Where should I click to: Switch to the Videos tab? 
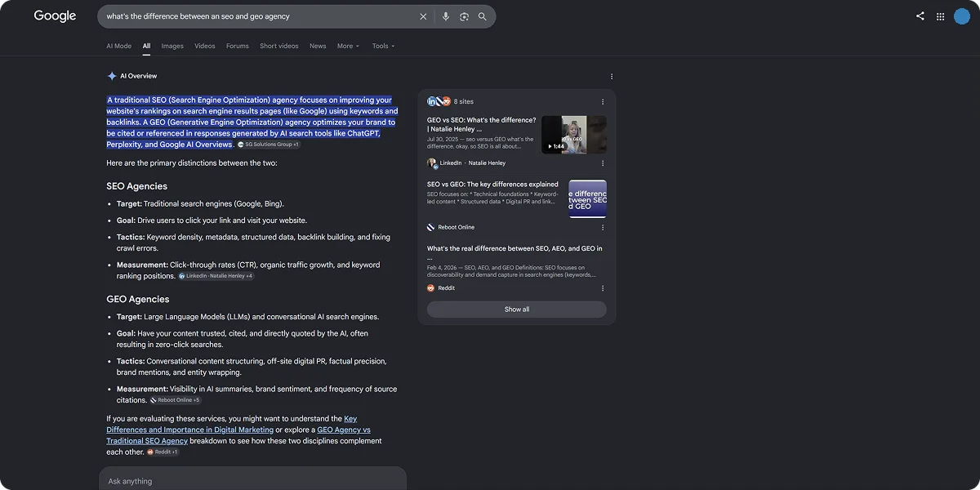point(205,46)
